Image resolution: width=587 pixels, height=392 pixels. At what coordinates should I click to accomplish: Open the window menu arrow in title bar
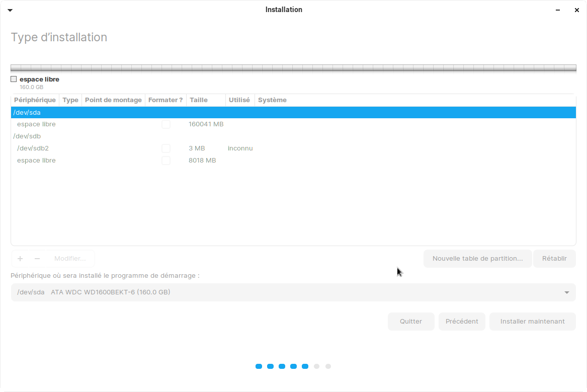pos(10,10)
